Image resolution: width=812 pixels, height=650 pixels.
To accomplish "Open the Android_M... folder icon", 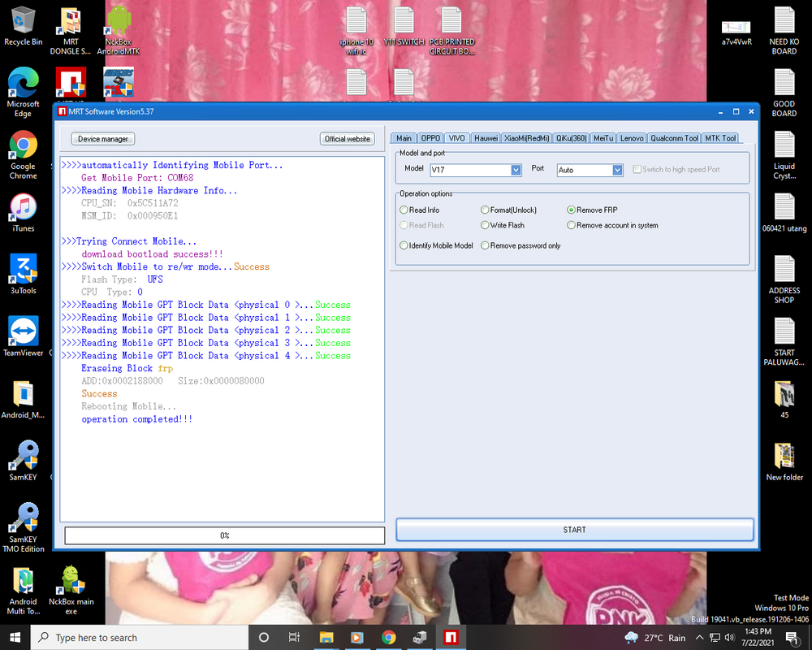I will point(23,399).
